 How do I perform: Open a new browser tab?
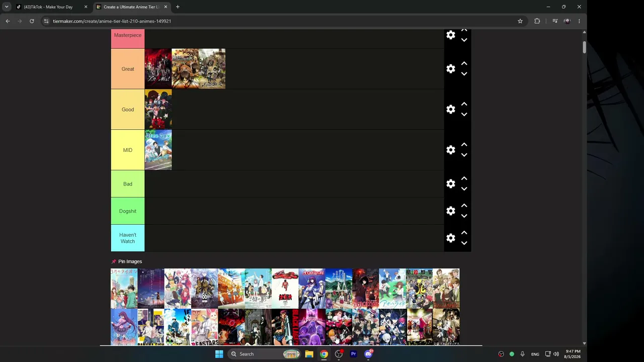(178, 7)
